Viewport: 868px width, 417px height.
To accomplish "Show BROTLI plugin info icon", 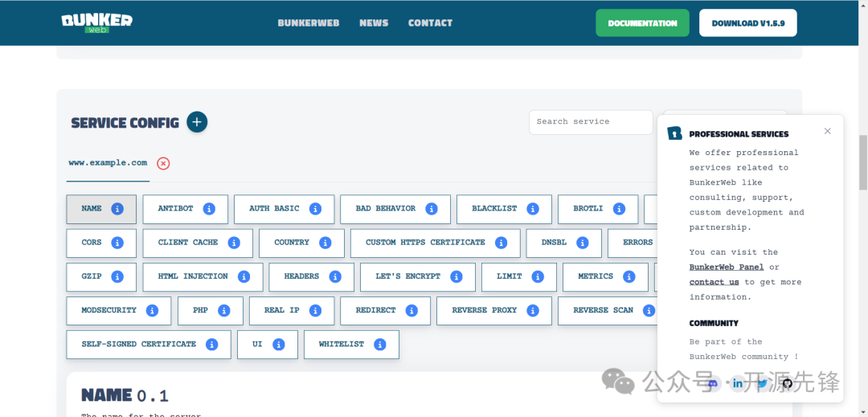I will pos(619,209).
